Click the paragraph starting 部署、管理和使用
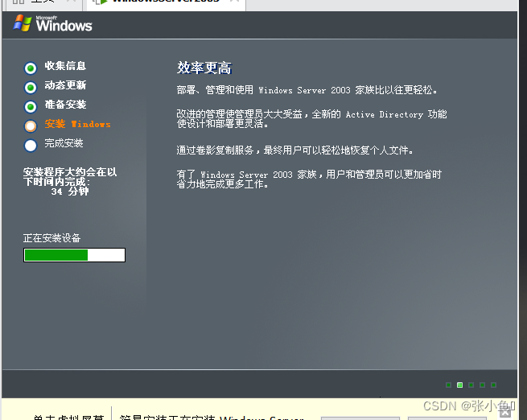This screenshot has height=420, width=527. click(x=307, y=90)
